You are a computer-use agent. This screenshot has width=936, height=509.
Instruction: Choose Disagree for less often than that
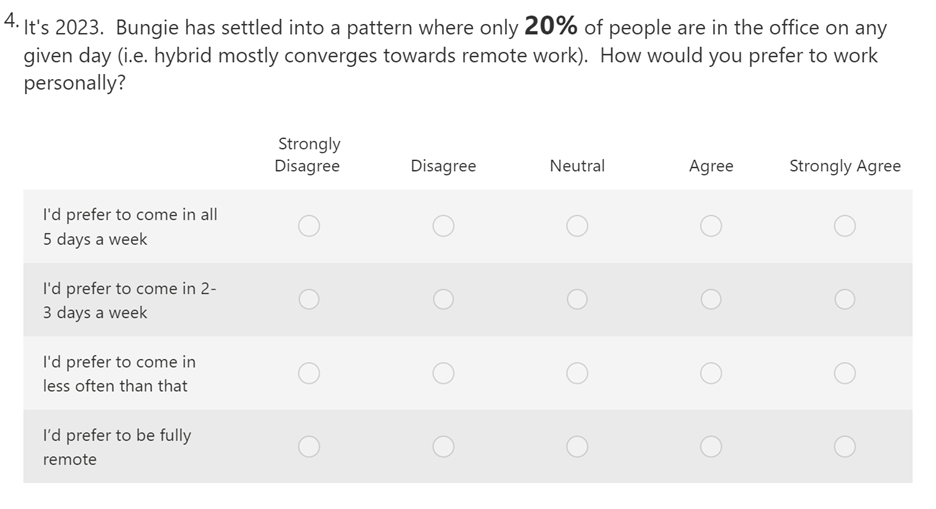click(443, 373)
